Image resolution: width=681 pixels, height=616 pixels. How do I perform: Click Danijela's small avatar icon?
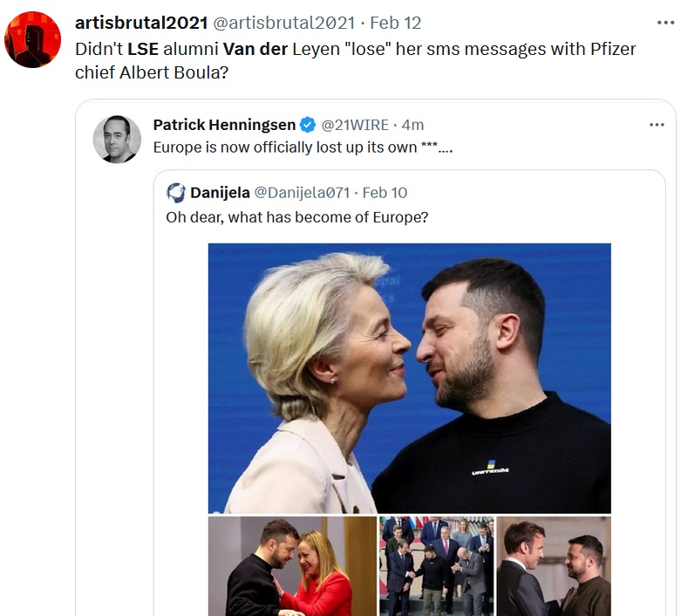176,193
